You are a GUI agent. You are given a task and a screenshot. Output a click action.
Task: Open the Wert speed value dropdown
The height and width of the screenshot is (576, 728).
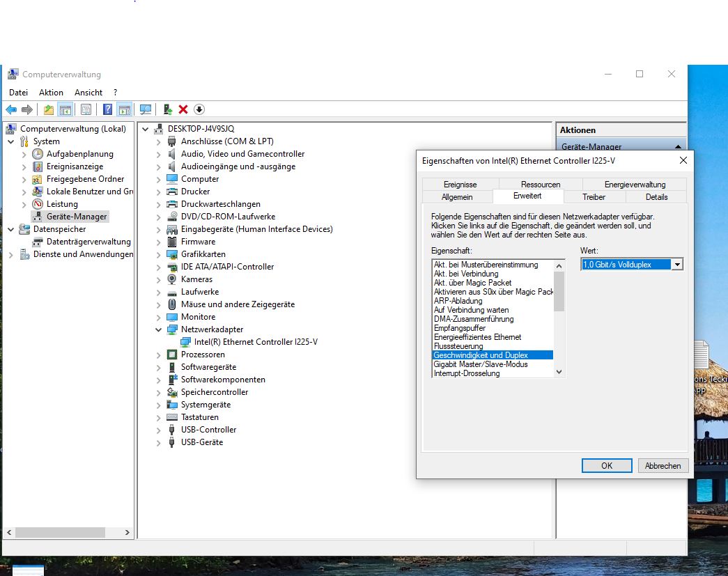click(677, 265)
